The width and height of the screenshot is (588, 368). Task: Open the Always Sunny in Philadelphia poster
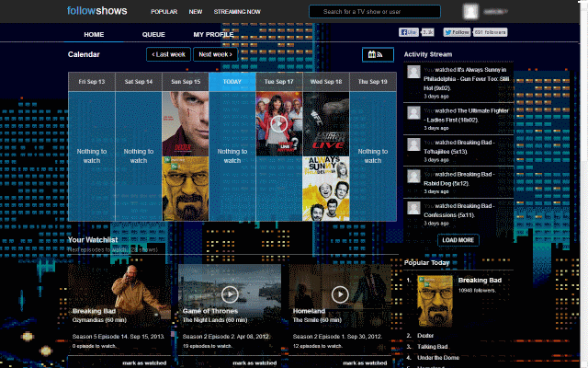click(x=326, y=189)
